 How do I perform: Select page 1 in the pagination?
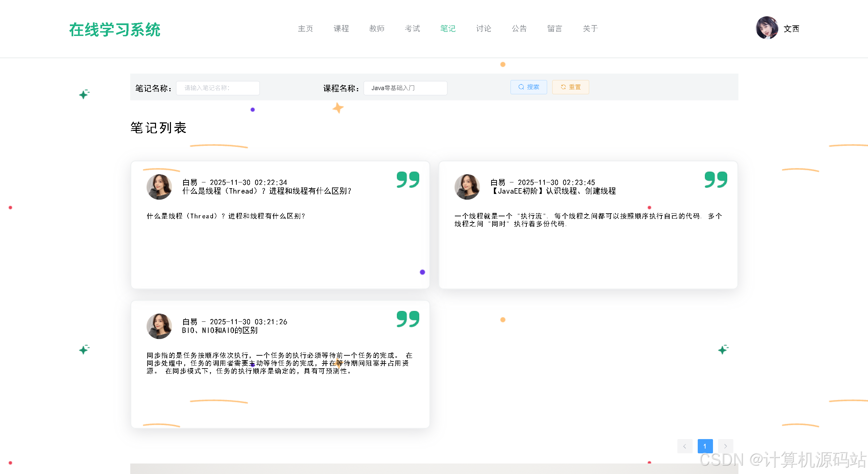705,446
